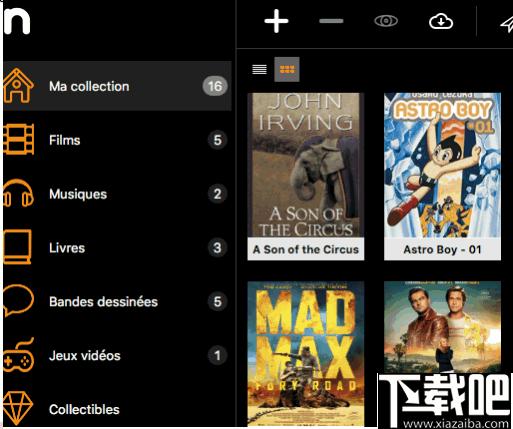Click the book icon for Livres

point(17,247)
